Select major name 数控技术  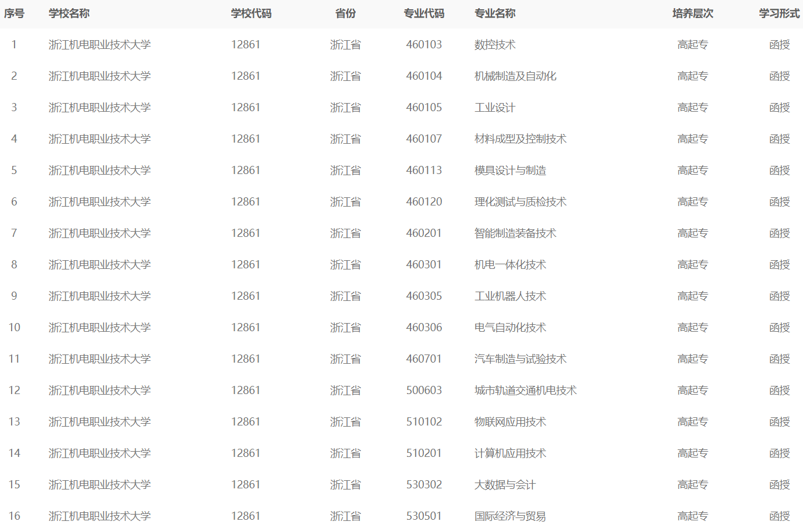[495, 45]
